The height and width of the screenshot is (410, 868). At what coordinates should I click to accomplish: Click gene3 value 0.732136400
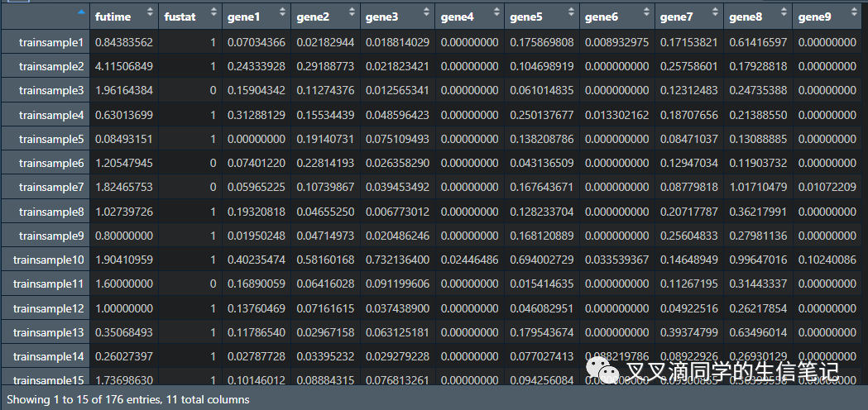pyautogui.click(x=397, y=260)
